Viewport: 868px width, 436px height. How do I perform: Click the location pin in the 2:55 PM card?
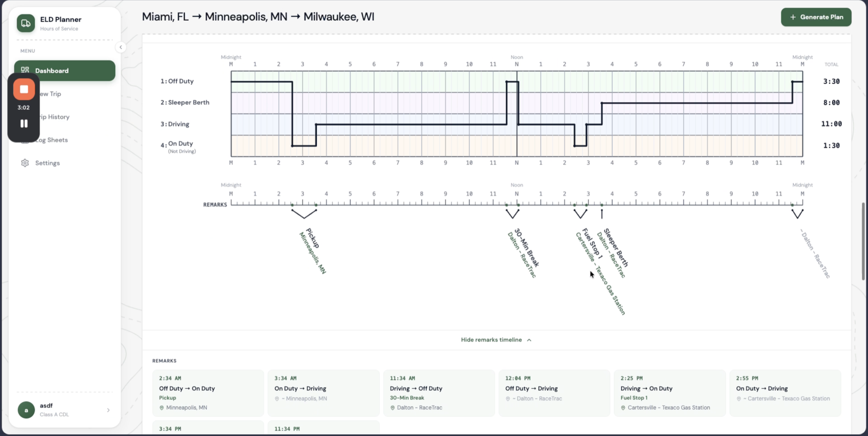tap(739, 399)
